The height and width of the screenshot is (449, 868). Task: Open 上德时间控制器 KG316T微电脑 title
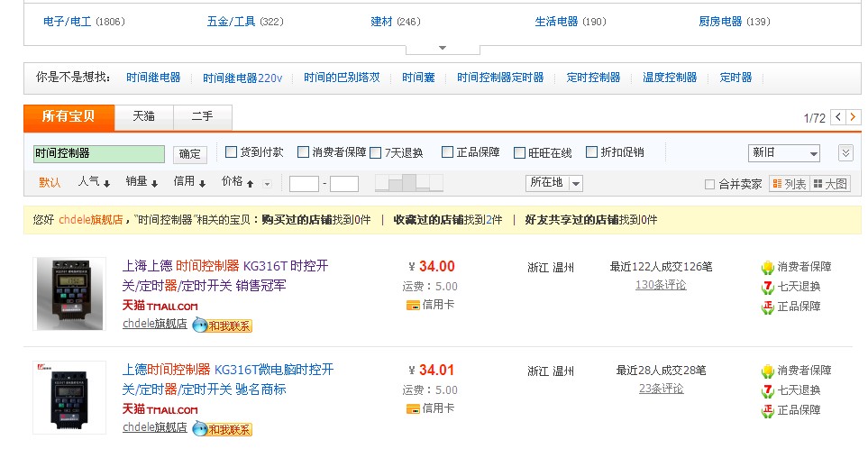[228, 380]
